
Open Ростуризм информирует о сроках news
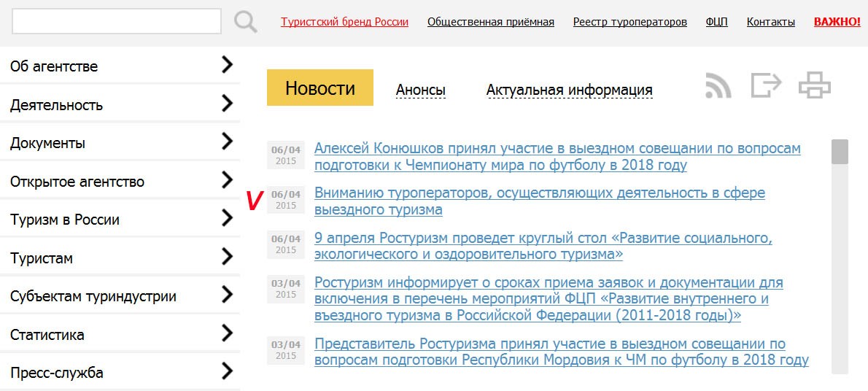(549, 299)
